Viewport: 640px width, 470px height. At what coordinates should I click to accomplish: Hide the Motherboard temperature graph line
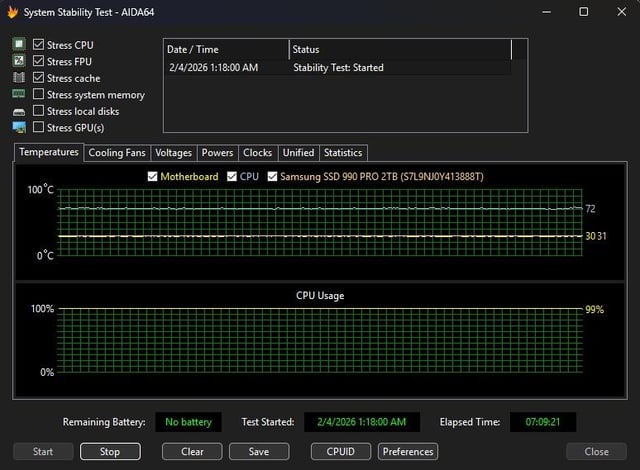pos(153,177)
